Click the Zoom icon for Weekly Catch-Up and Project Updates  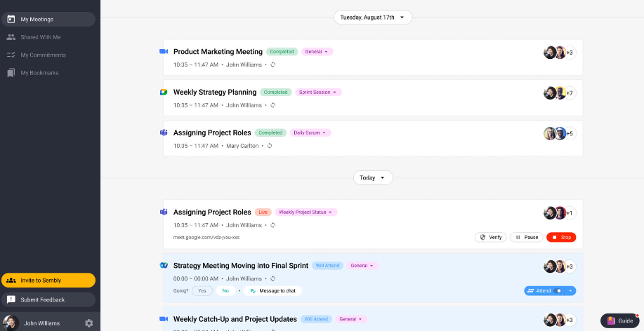pos(164,318)
